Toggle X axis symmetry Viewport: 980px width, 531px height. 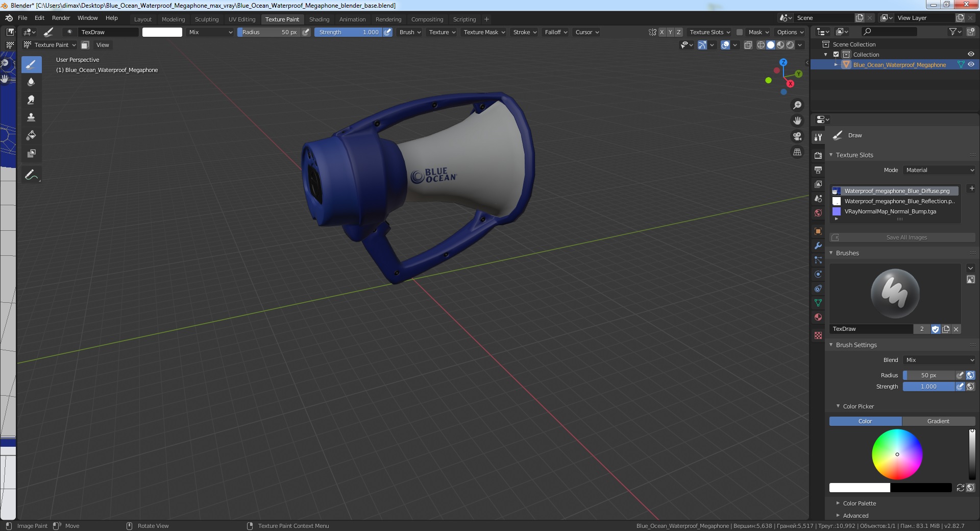(x=662, y=32)
